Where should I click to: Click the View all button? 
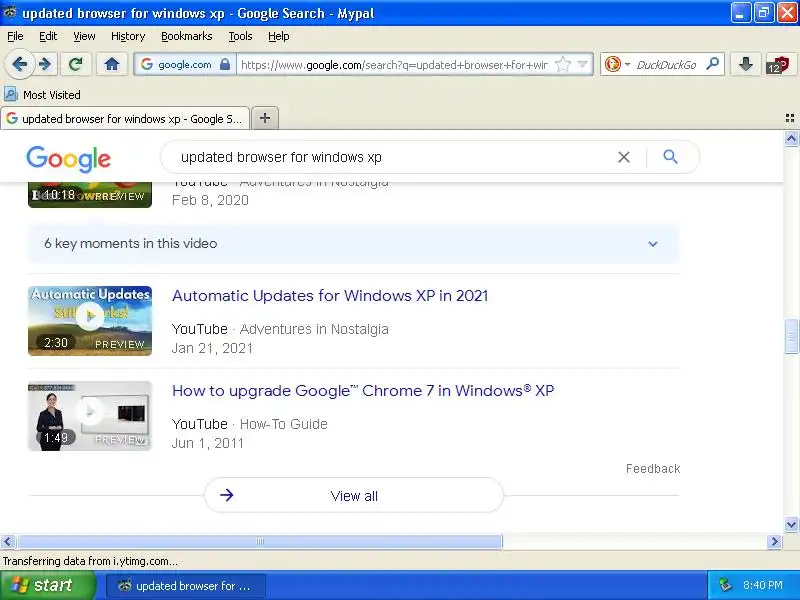354,495
